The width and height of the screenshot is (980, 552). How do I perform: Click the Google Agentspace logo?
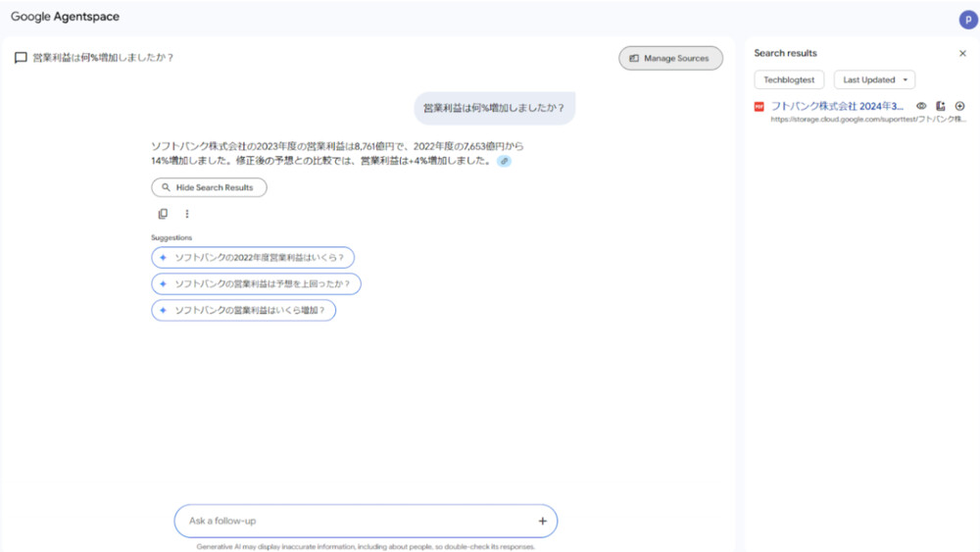click(x=65, y=17)
